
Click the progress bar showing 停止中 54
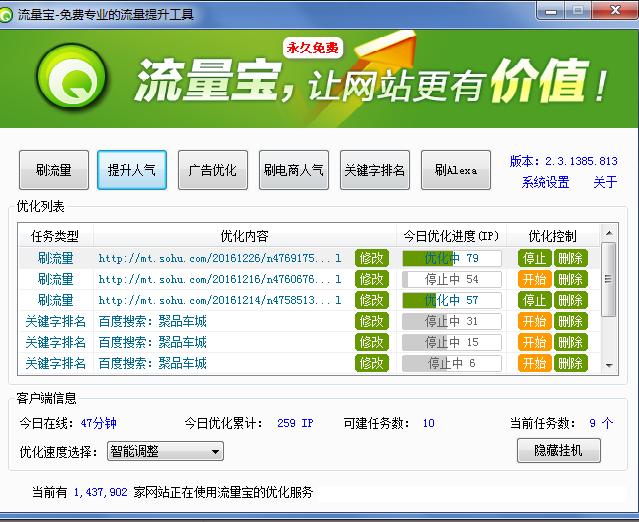pyautogui.click(x=452, y=279)
